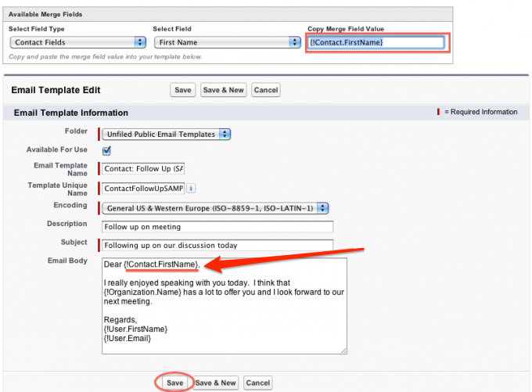
Task: Cancel editing using button beside Email Template Edit heading
Action: pos(266,90)
